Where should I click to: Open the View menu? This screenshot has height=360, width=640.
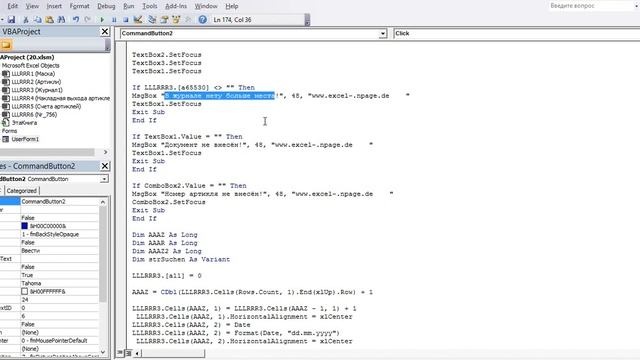tap(32, 6)
